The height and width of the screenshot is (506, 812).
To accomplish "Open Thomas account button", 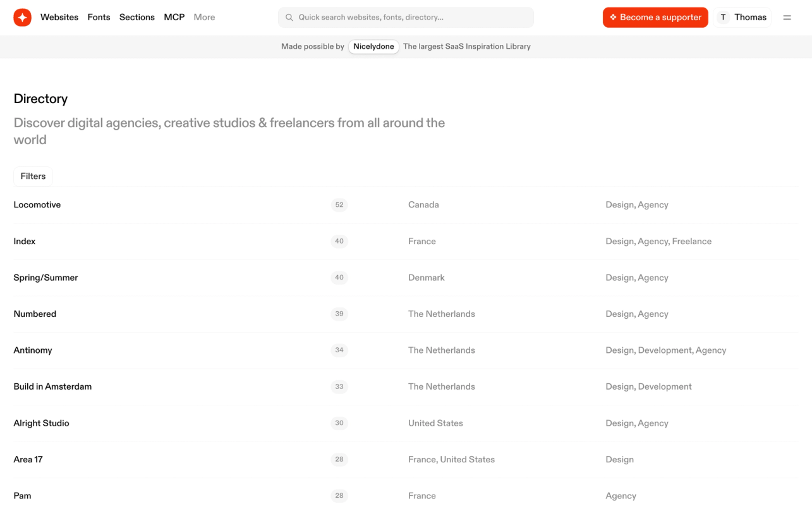I will (743, 18).
